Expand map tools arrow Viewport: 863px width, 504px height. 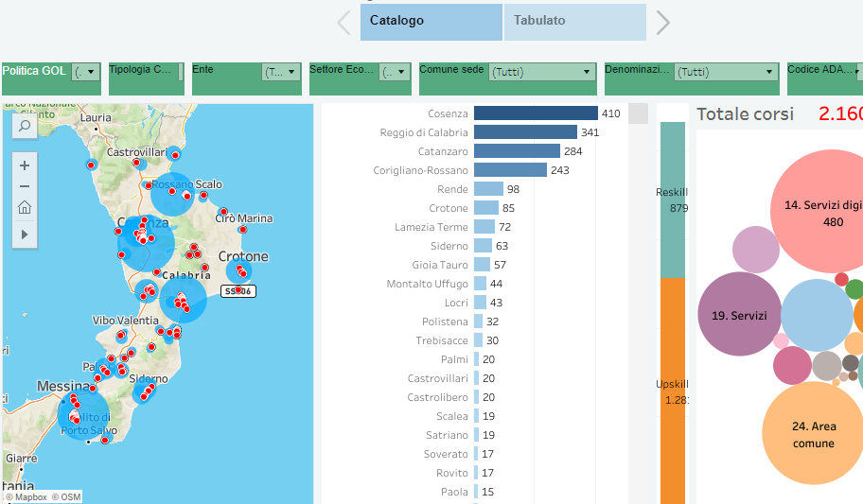(25, 235)
